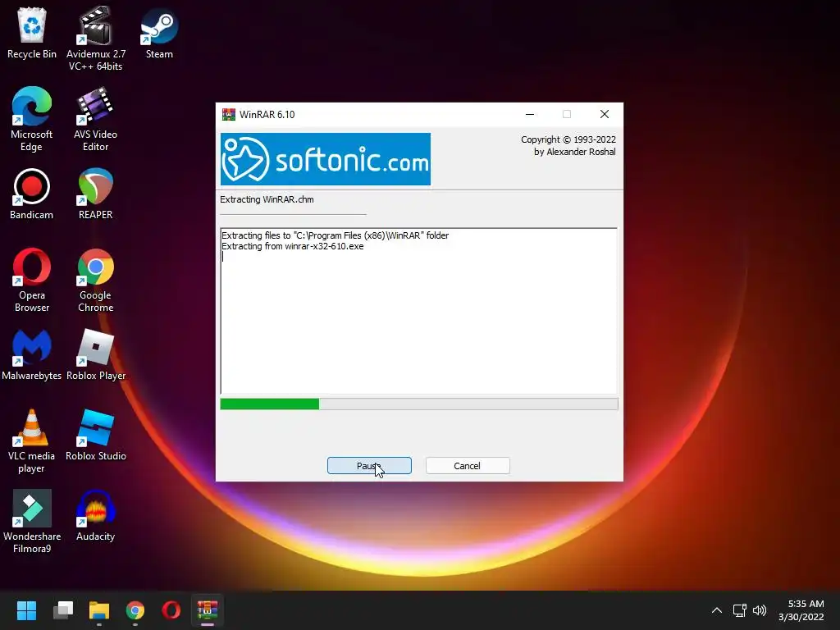Click the softonic.com banner image
840x630 pixels.
325,159
